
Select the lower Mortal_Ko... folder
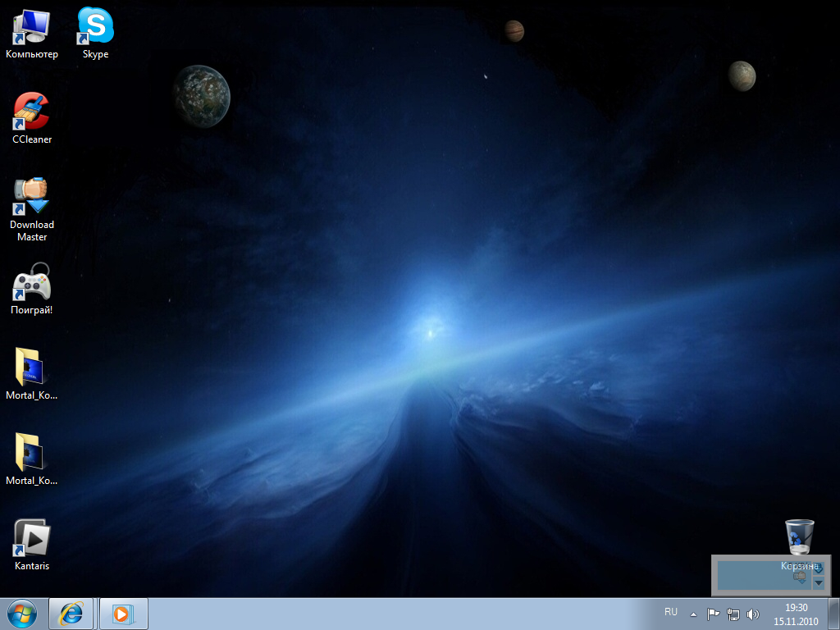[31, 454]
